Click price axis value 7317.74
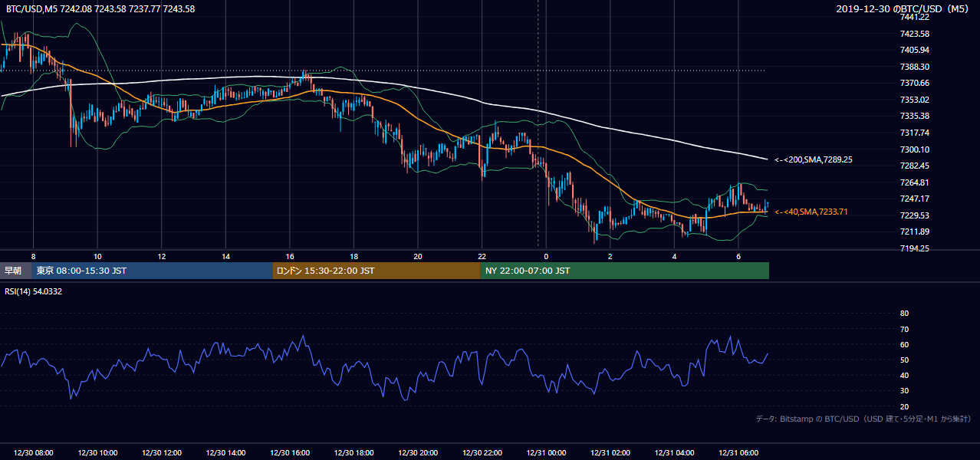Screen dimensions: 980x460 pyautogui.click(x=915, y=133)
